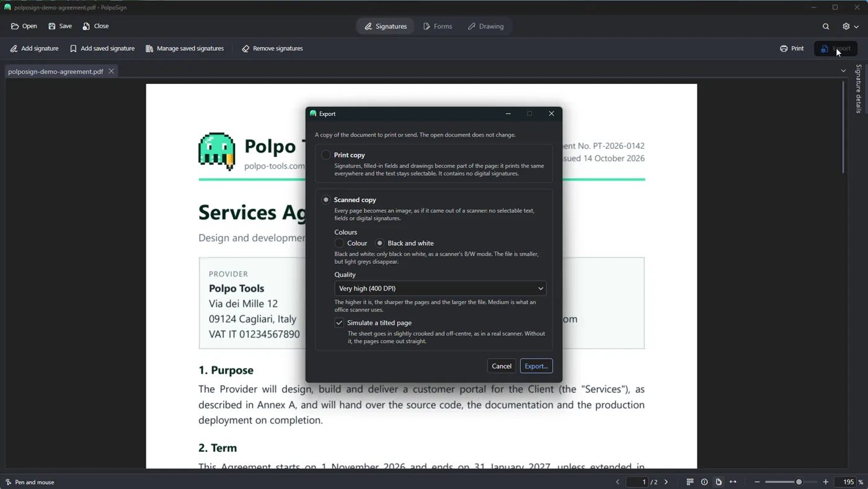Viewport: 868px width, 489px height.
Task: Switch to the Forms tab
Action: pyautogui.click(x=438, y=27)
